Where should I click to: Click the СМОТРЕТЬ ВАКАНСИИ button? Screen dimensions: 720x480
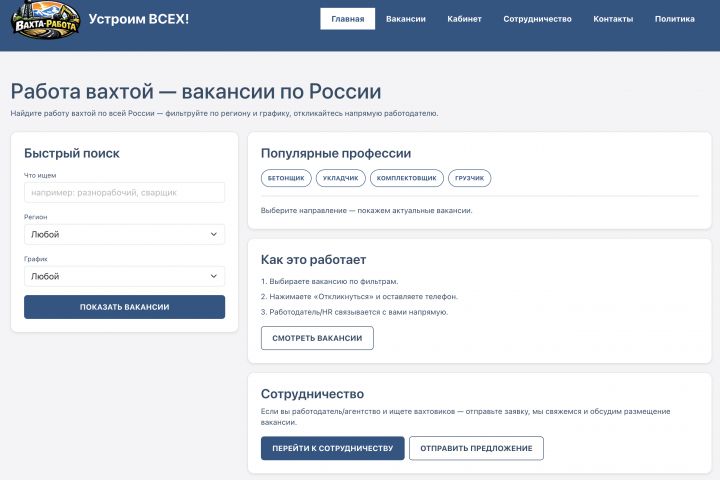coord(317,338)
